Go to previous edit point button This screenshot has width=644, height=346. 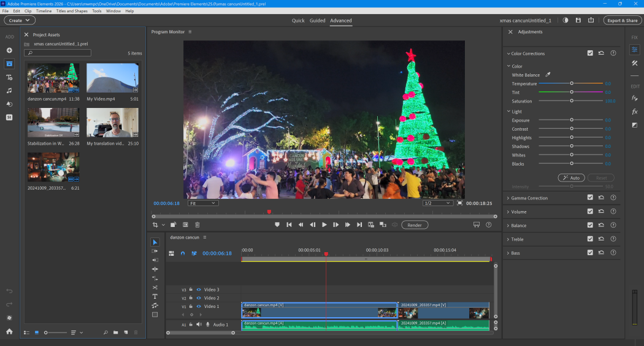[289, 225]
